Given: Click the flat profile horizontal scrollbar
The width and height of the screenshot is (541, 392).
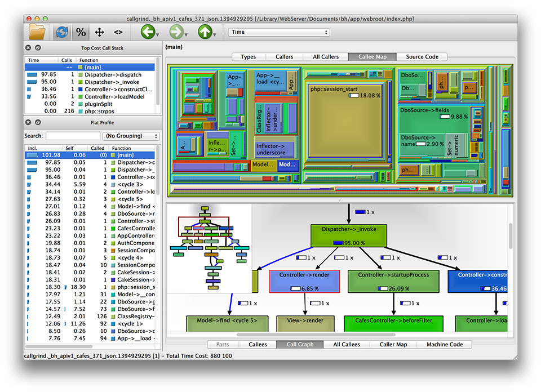Looking at the screenshot, I should 59,346.
